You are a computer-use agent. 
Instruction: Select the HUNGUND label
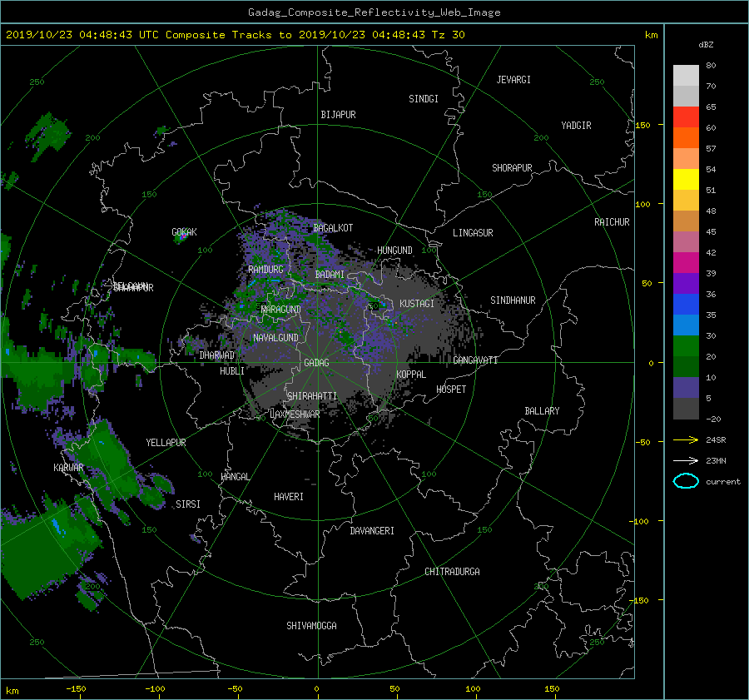(x=394, y=251)
